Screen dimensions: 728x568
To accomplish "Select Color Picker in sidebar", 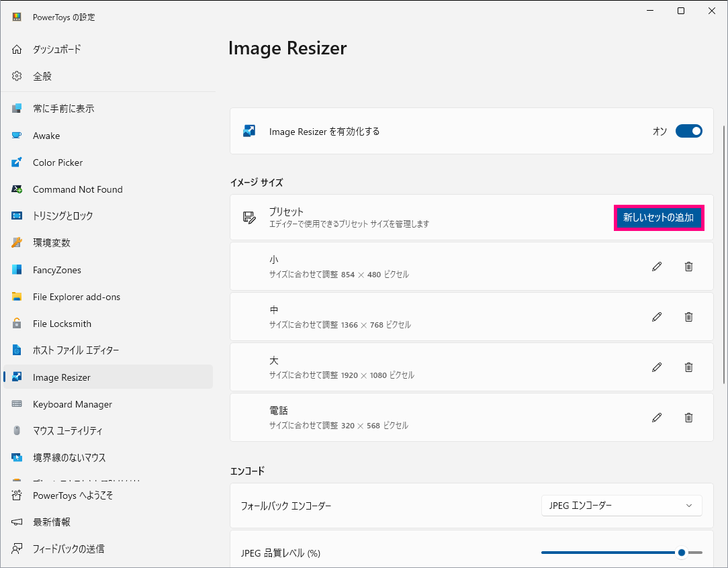I will click(x=107, y=162).
